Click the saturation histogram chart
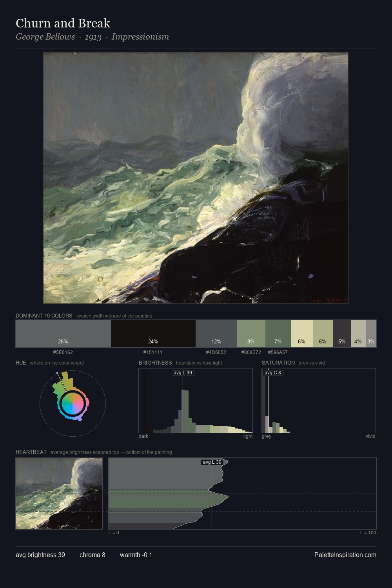Screen dimensions: 392x588 [319, 401]
